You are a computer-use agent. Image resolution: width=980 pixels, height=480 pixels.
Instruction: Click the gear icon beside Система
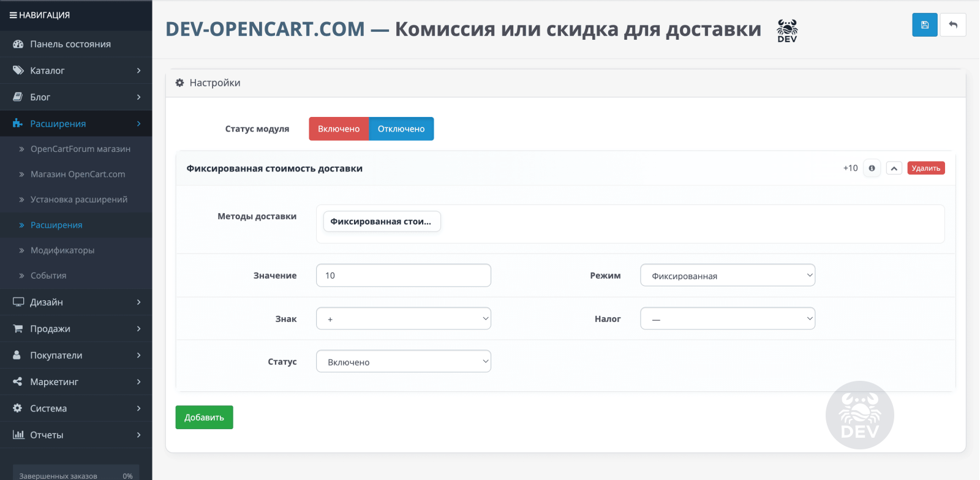click(x=17, y=408)
